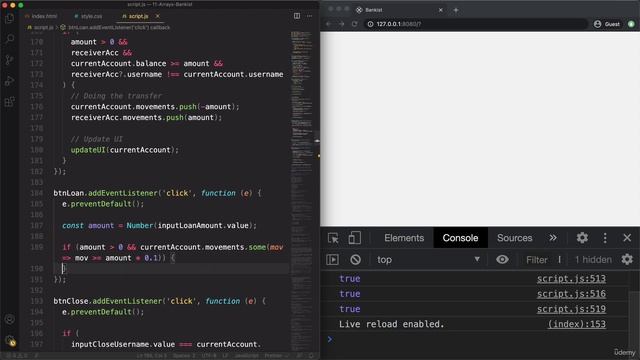
Task: Click the 'Live reload enabled.' console message
Action: coord(391,324)
